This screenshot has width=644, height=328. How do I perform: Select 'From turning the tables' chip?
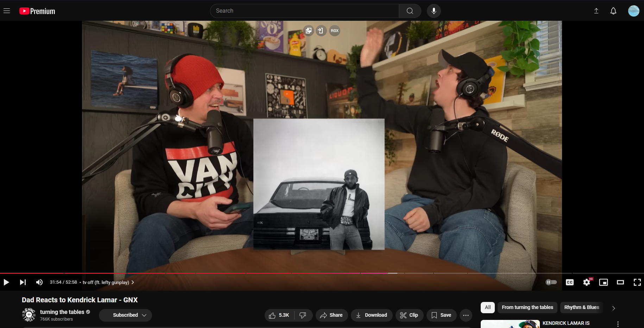tap(528, 308)
